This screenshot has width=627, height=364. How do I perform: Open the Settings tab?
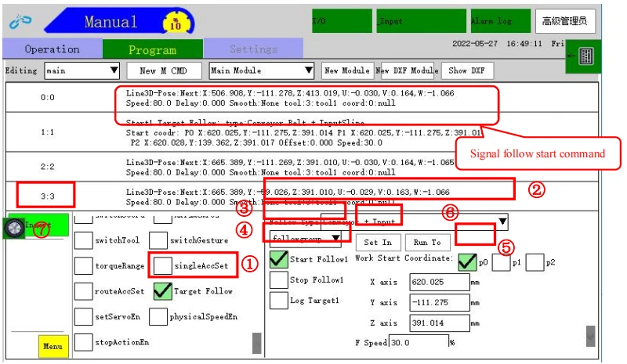(253, 49)
